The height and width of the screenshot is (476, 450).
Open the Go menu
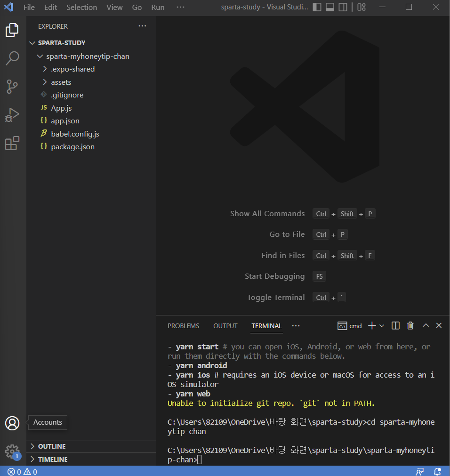pyautogui.click(x=137, y=7)
